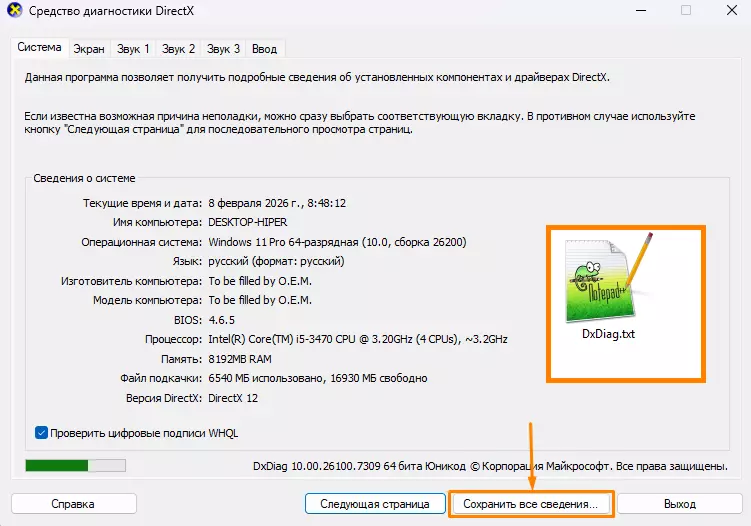The image size is (751, 526).
Task: Click the green progress bar
Action: pos(75,466)
